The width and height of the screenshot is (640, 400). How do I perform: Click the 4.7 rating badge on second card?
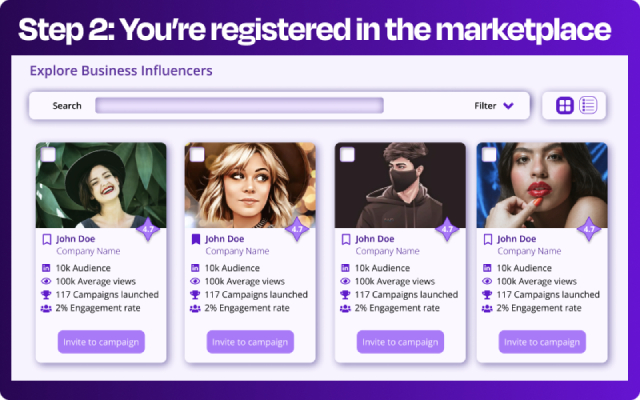click(x=296, y=229)
